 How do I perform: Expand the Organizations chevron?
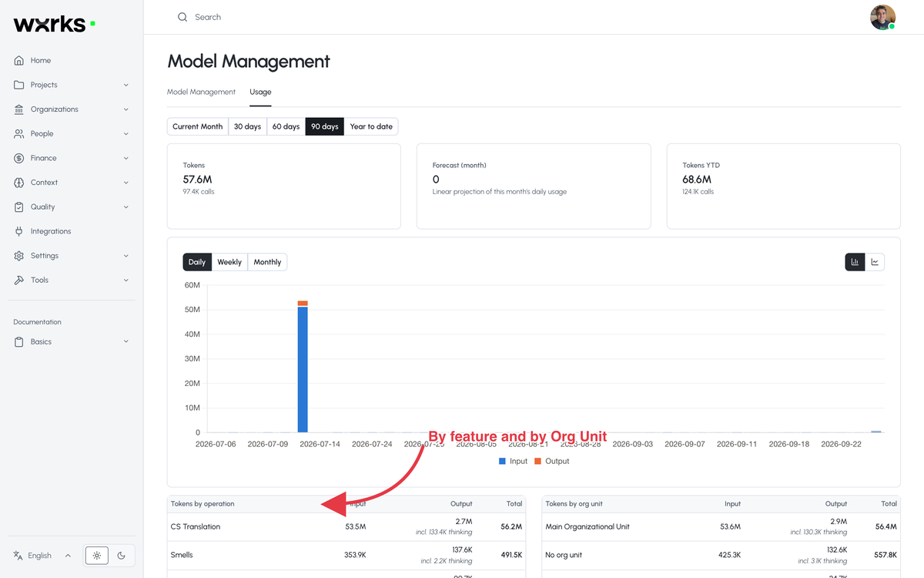126,109
